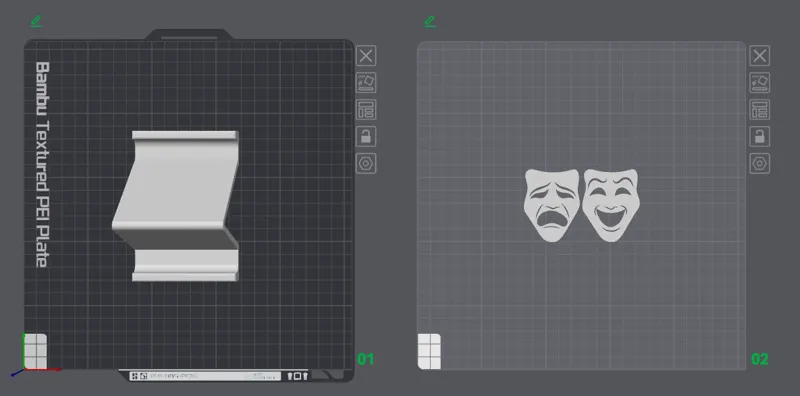
Task: Select the sad tragedy mask on plate 02
Action: 552,205
